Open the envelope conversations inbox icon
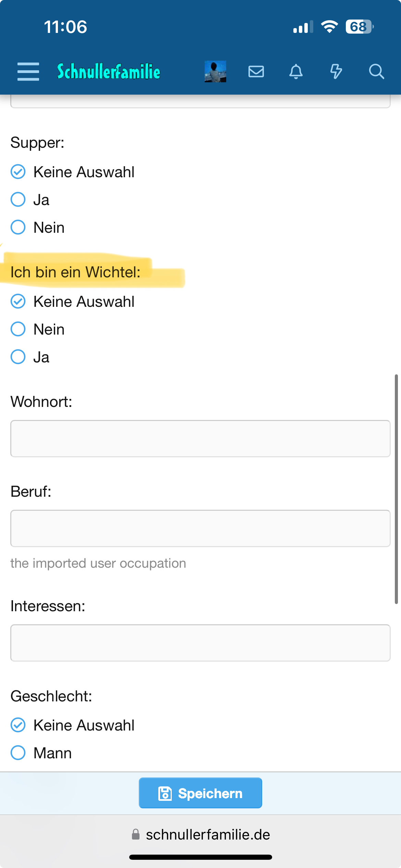401x868 pixels. tap(256, 72)
